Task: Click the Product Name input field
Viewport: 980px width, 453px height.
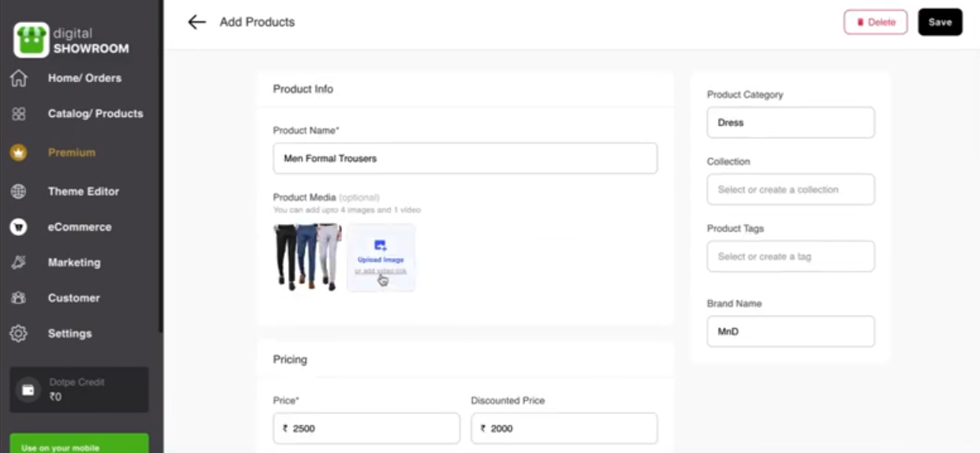Action: click(x=464, y=159)
